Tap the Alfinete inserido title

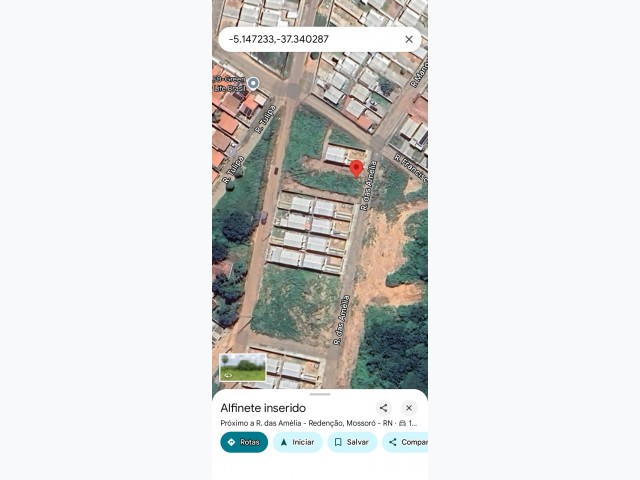[263, 408]
